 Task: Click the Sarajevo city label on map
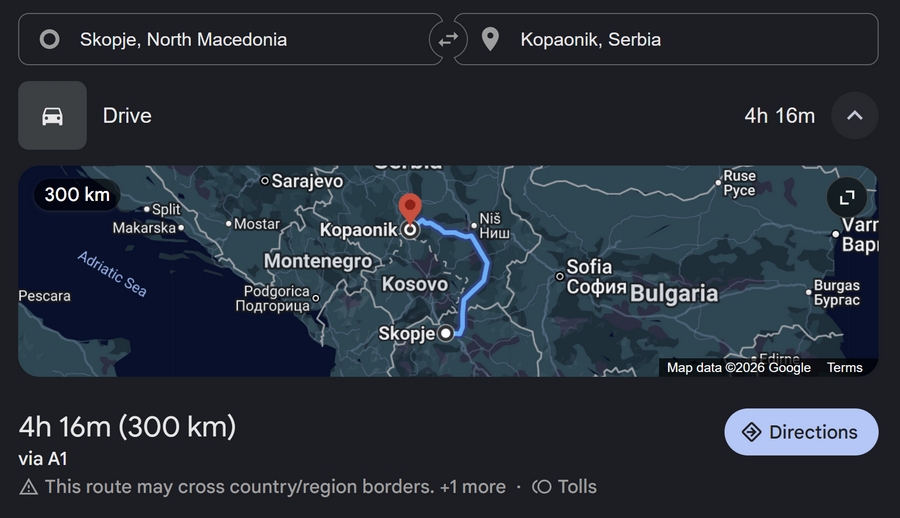click(x=307, y=181)
